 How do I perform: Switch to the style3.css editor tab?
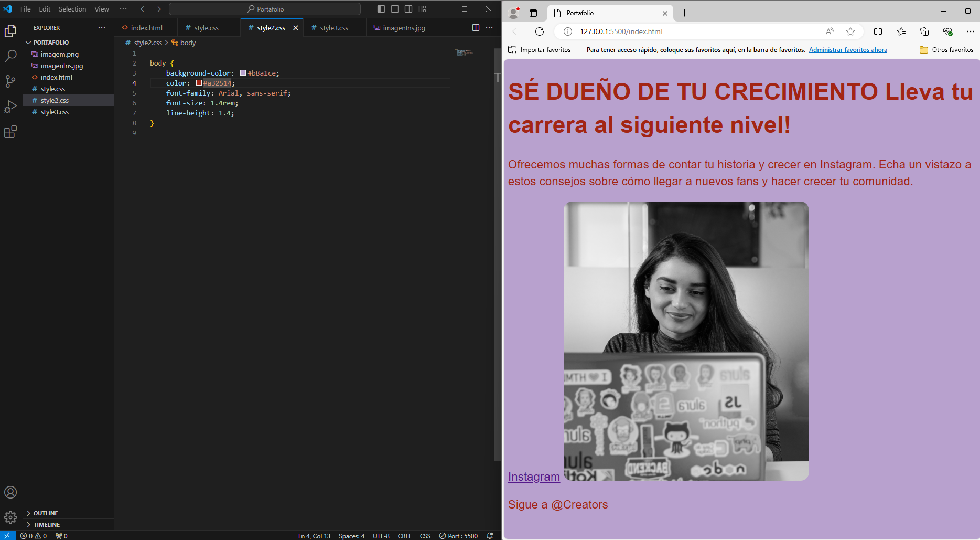[334, 28]
